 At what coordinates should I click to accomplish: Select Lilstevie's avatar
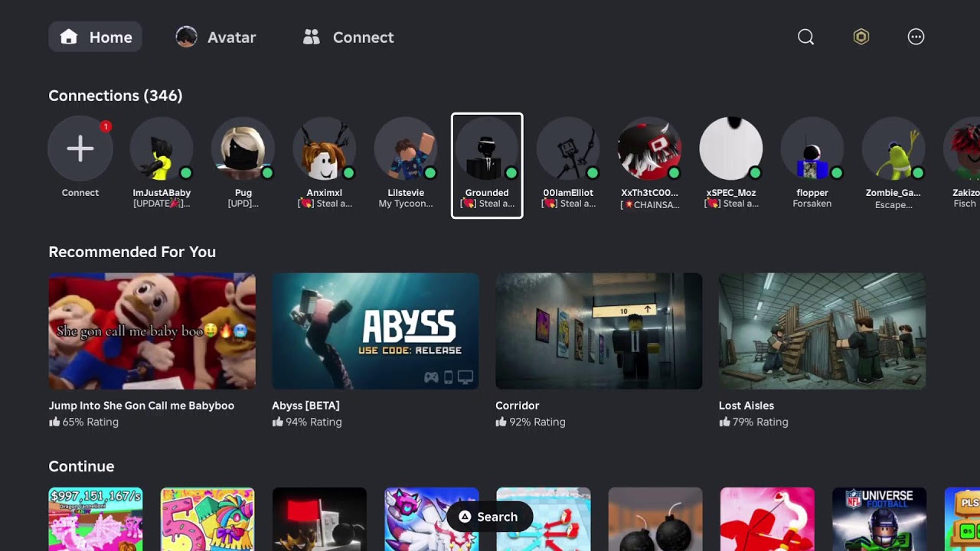point(406,148)
